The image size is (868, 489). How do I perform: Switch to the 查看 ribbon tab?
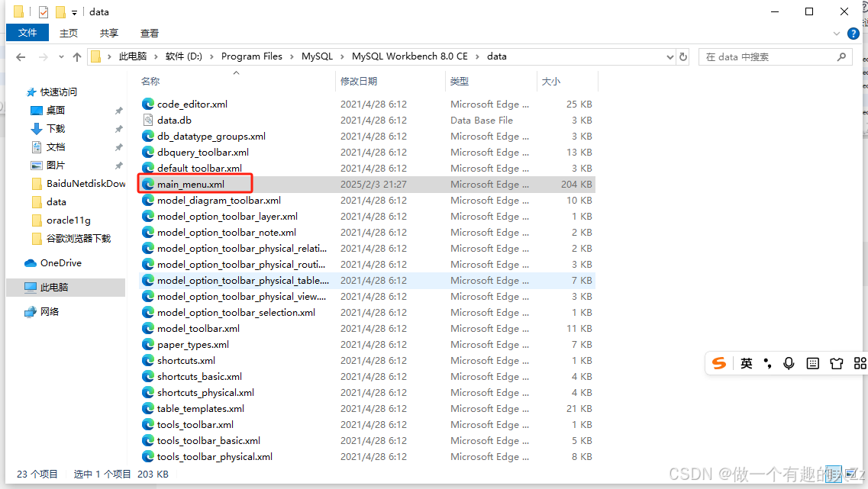point(150,34)
